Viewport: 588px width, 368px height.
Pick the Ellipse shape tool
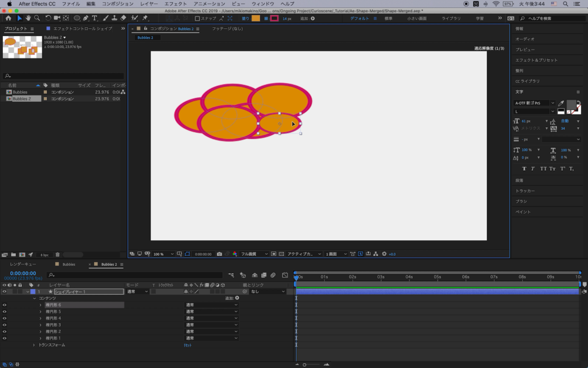point(76,18)
